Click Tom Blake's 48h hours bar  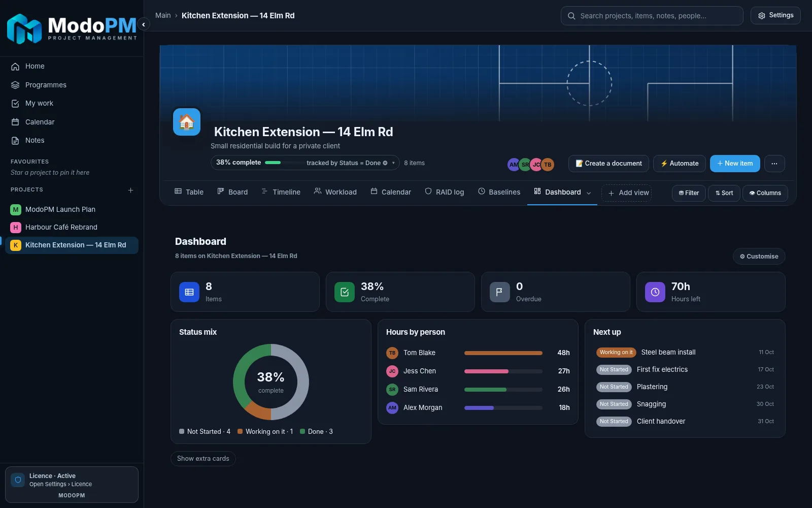[x=503, y=353]
